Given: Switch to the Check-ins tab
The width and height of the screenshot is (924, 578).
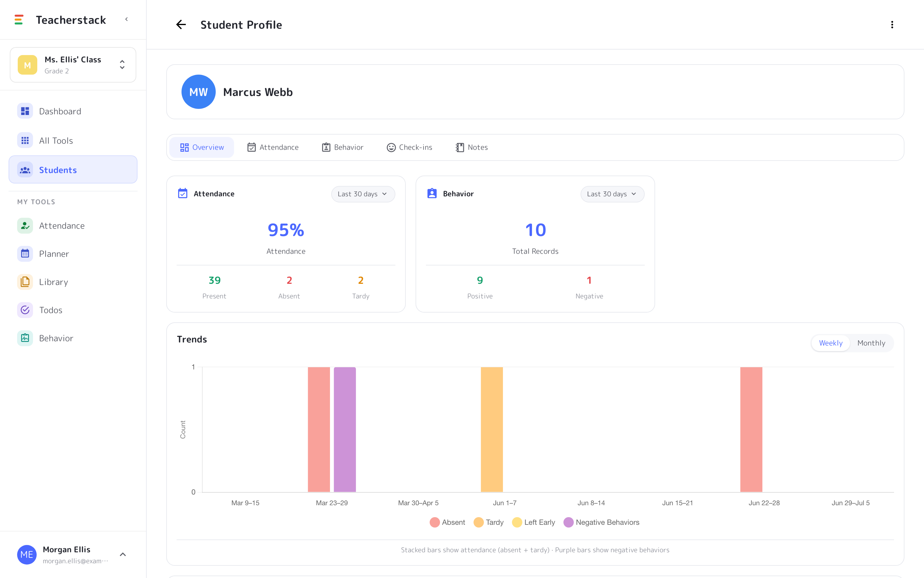Looking at the screenshot, I should [409, 147].
